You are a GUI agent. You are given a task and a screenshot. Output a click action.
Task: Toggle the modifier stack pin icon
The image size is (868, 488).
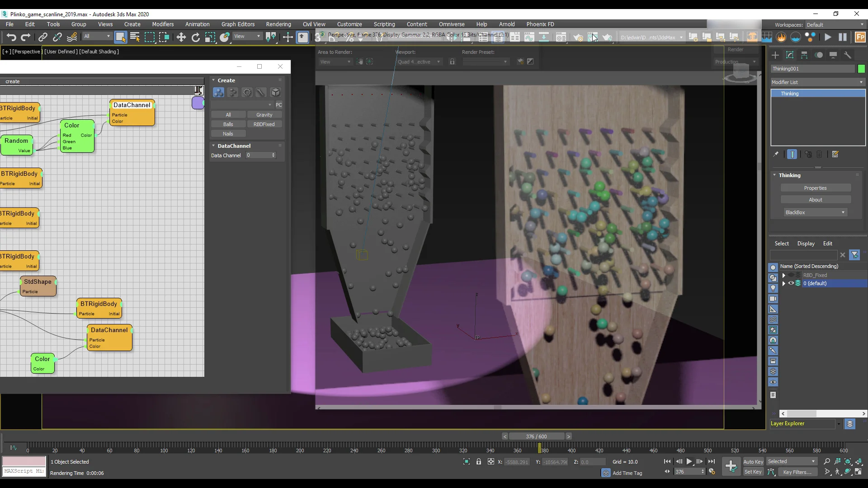click(776, 154)
